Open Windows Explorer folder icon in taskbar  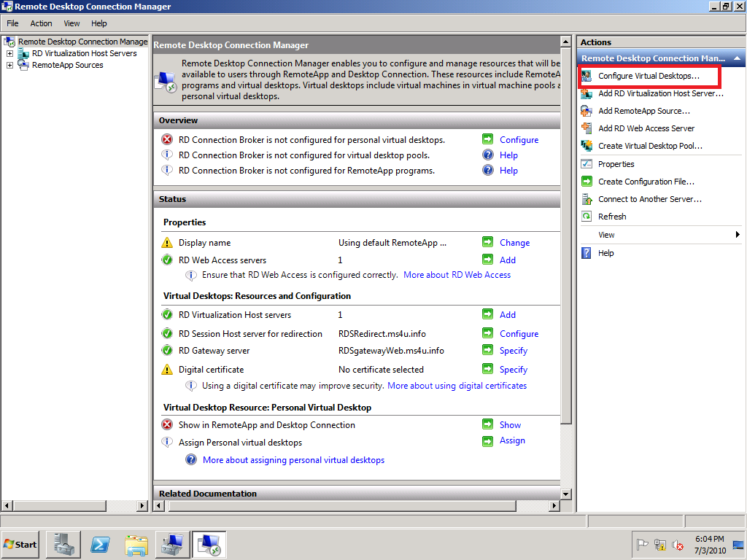pyautogui.click(x=136, y=544)
